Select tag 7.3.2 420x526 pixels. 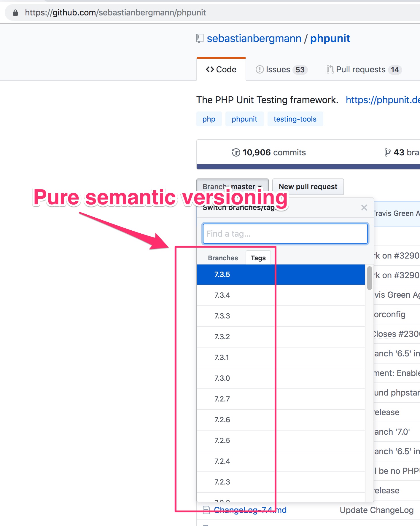tap(281, 337)
